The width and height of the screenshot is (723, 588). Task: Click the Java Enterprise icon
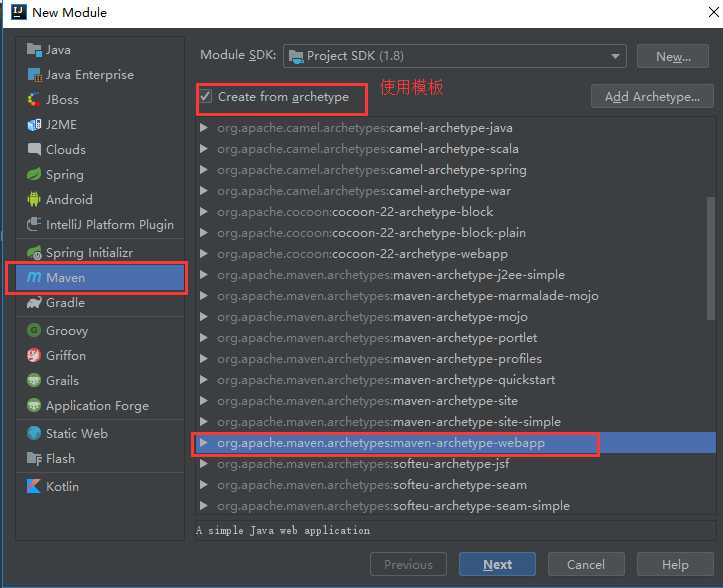[x=35, y=74]
